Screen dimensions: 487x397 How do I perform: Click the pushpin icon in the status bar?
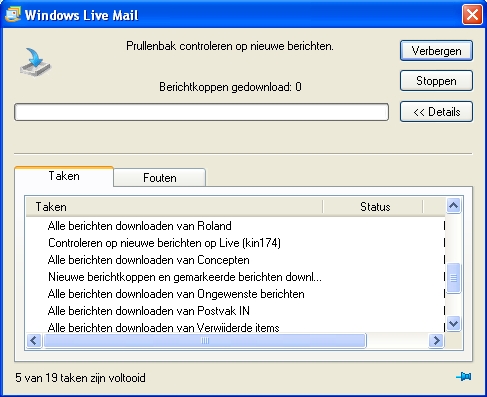[464, 377]
